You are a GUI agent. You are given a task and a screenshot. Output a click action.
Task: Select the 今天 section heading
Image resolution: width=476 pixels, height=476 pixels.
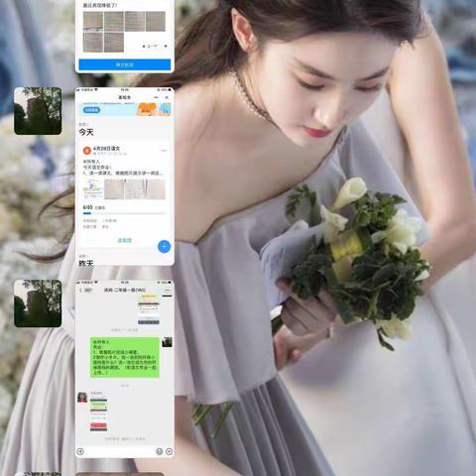point(86,132)
